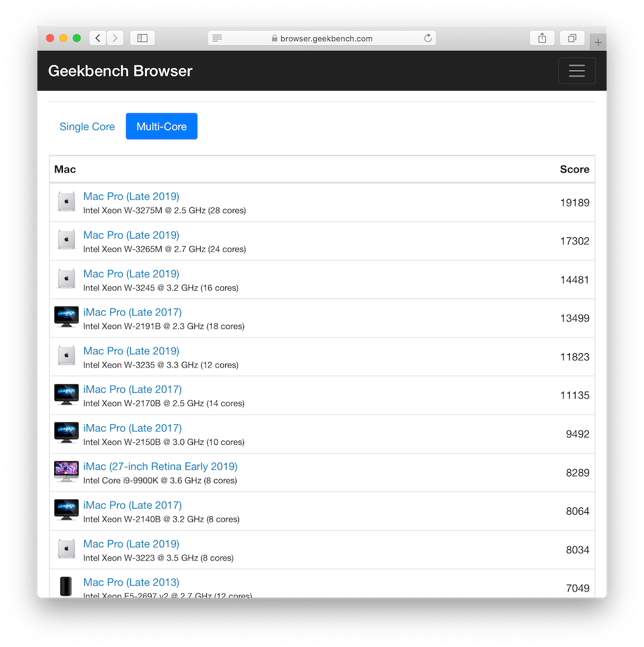Click iMac Pro thumbnail in 11135 score row
Image resolution: width=644 pixels, height=647 pixels.
(x=67, y=394)
